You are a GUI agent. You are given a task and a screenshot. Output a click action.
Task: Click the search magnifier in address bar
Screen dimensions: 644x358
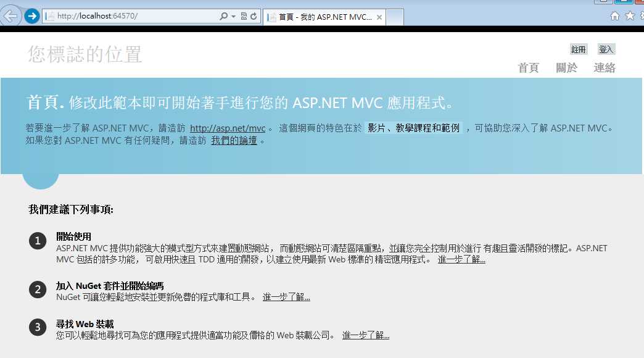click(223, 16)
